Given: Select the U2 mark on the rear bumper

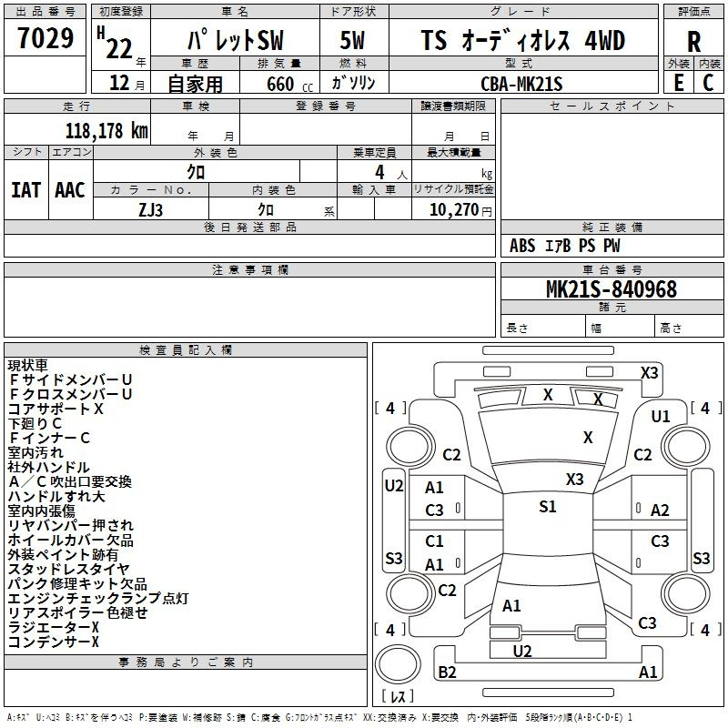Looking at the screenshot, I should 522,651.
